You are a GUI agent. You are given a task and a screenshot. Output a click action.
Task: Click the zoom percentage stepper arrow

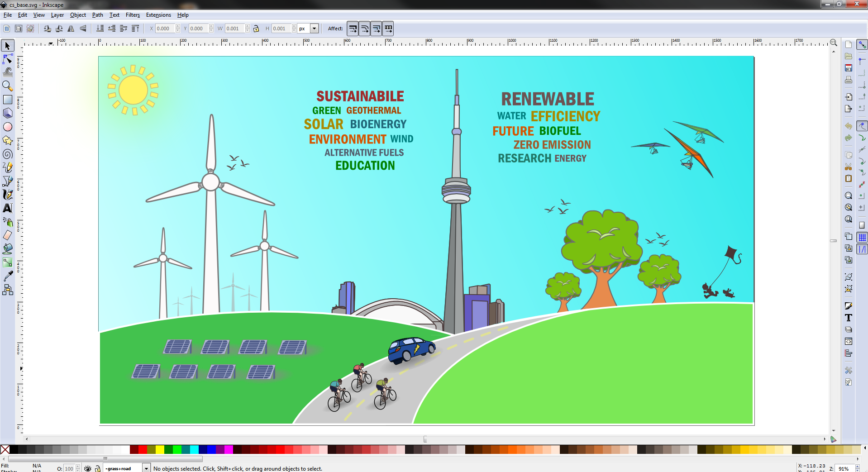coord(857,467)
